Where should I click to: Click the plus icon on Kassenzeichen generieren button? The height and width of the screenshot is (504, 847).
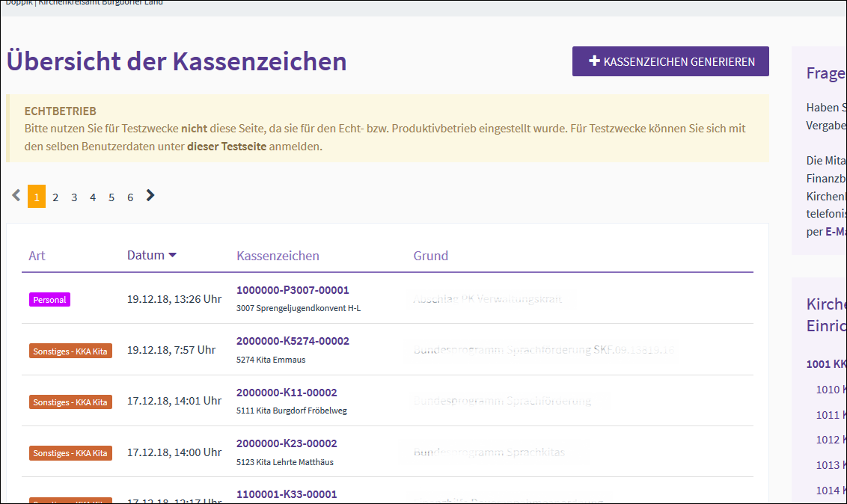tap(596, 61)
